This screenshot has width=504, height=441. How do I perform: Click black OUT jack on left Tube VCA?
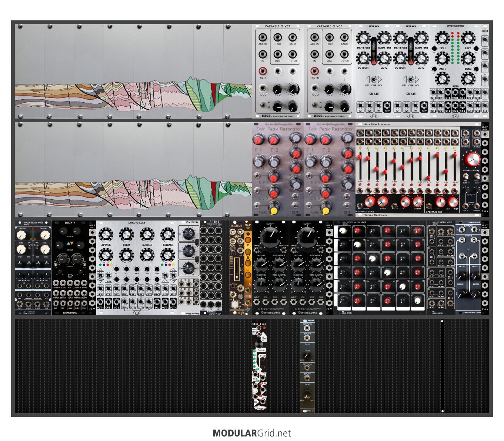tap(387, 106)
